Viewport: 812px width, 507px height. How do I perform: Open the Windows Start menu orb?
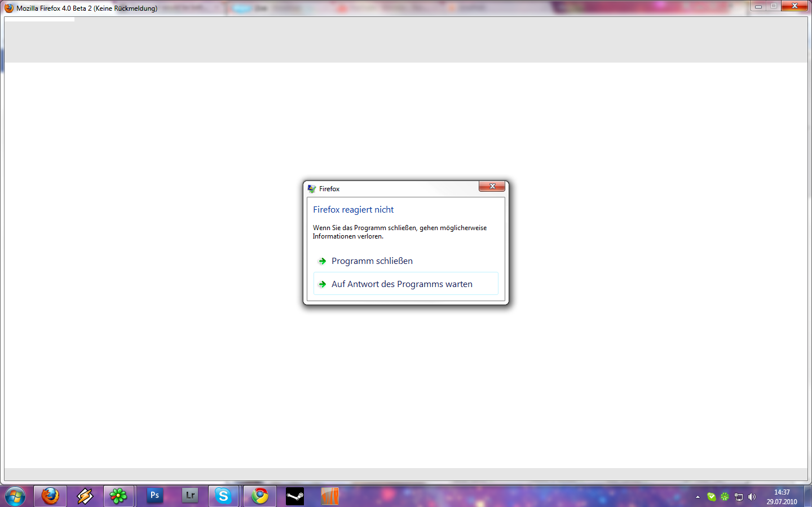point(15,496)
